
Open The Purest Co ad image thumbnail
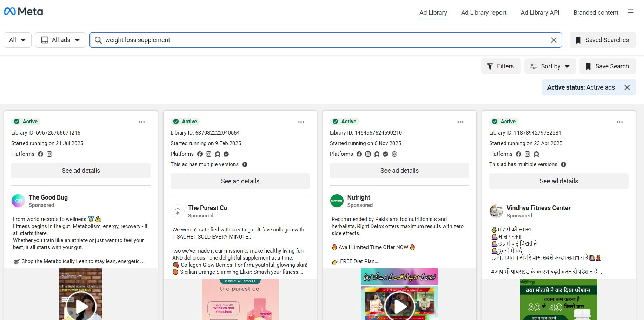240,300
